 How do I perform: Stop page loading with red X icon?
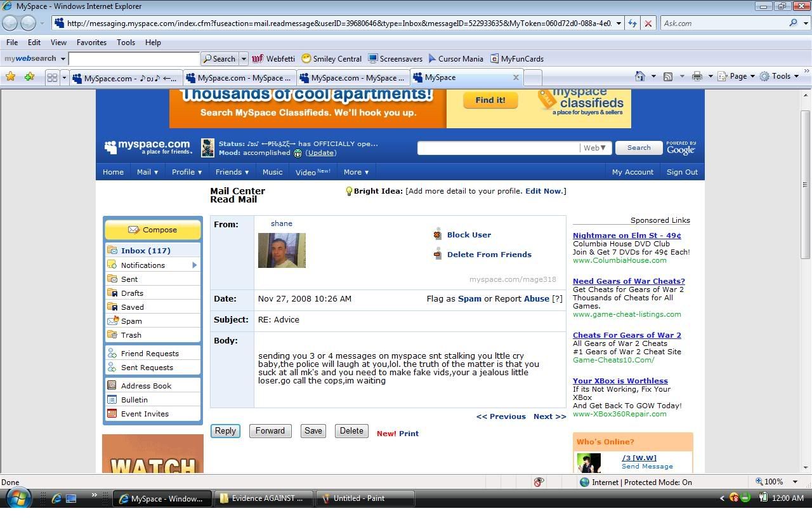(648, 23)
